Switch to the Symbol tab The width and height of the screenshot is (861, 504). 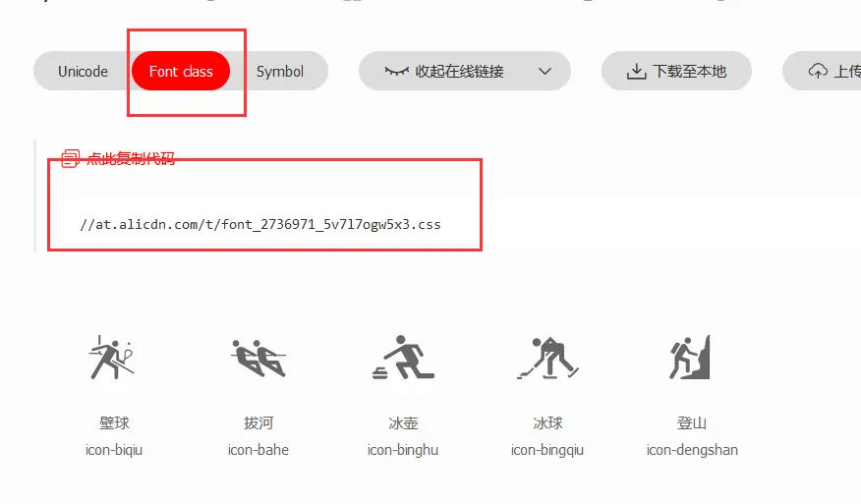(280, 72)
